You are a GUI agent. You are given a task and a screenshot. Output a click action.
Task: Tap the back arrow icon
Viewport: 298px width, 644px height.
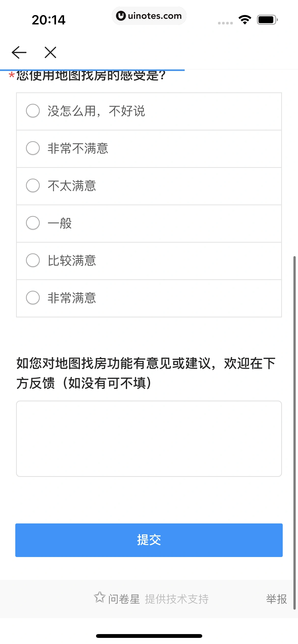tap(19, 52)
